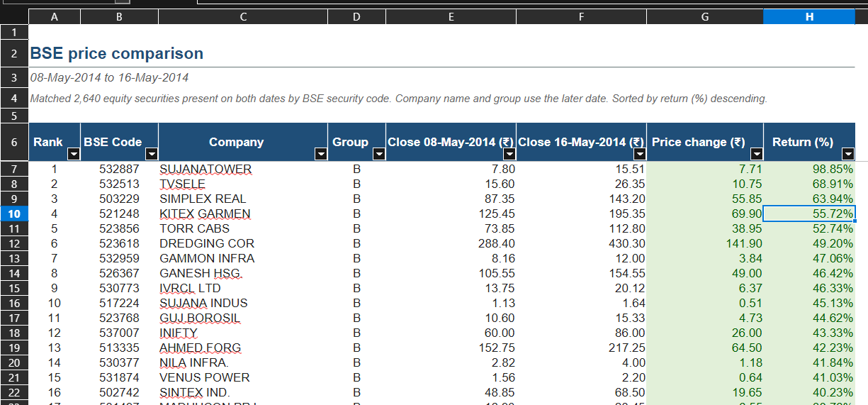868x405 pixels.
Task: Open the Close 16-May-2014 filter dropdown
Action: (x=639, y=155)
